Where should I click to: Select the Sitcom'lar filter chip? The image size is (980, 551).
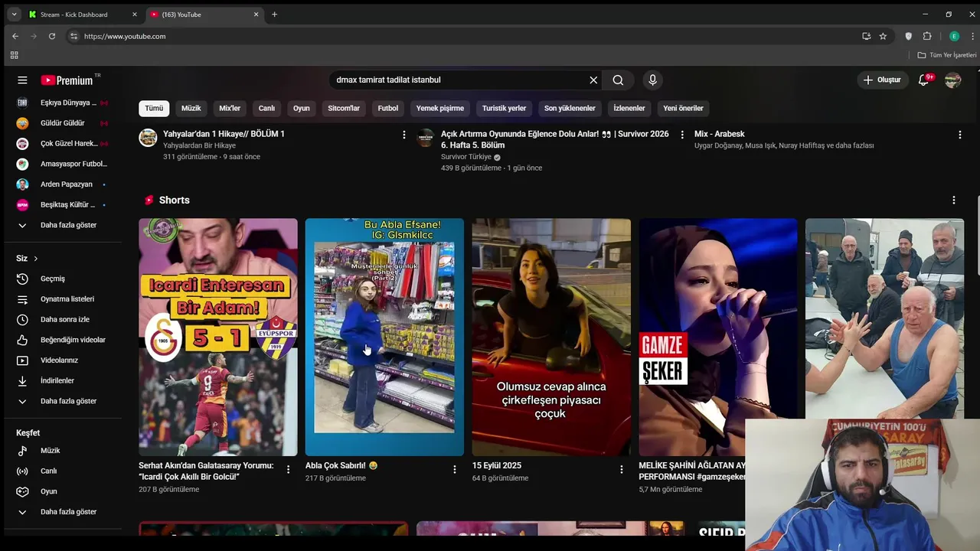click(x=344, y=108)
